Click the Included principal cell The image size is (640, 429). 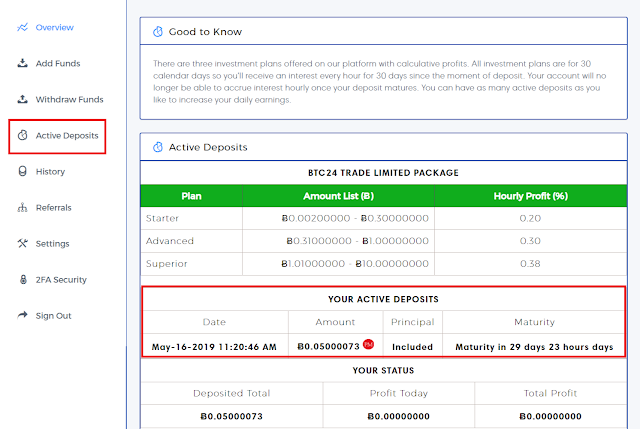pyautogui.click(x=412, y=347)
